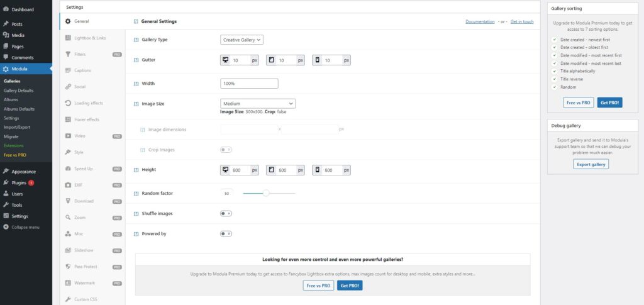This screenshot has height=305, width=644.
Task: Expand the Image Size dropdown
Action: coord(258,103)
